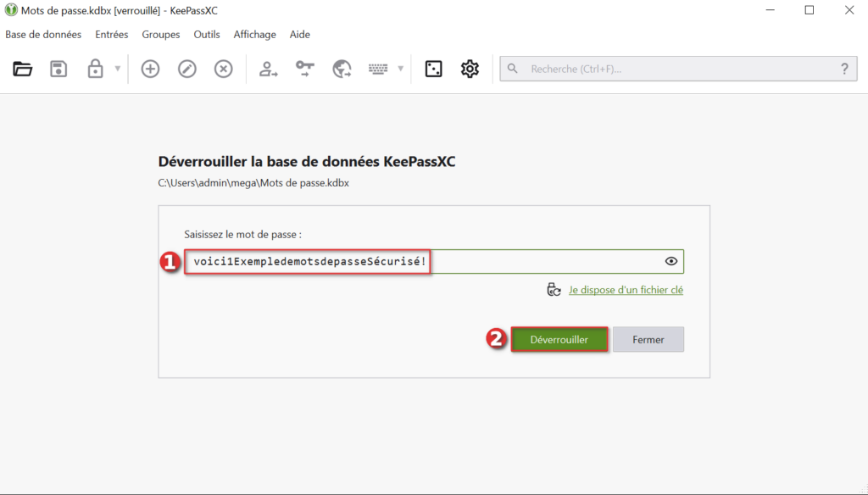Expand the Auto-Type keyboard dropdown arrow
Screen dimensions: 868x495
click(x=400, y=70)
